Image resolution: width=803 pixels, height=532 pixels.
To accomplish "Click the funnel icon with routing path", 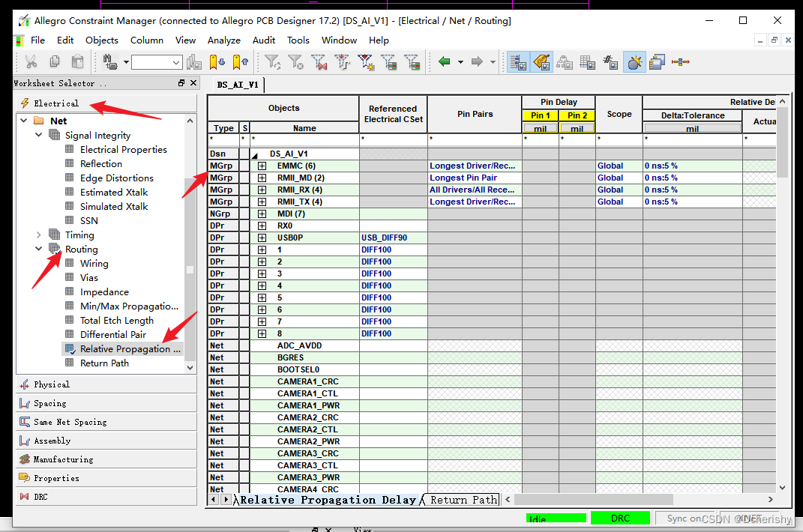I will click(342, 62).
